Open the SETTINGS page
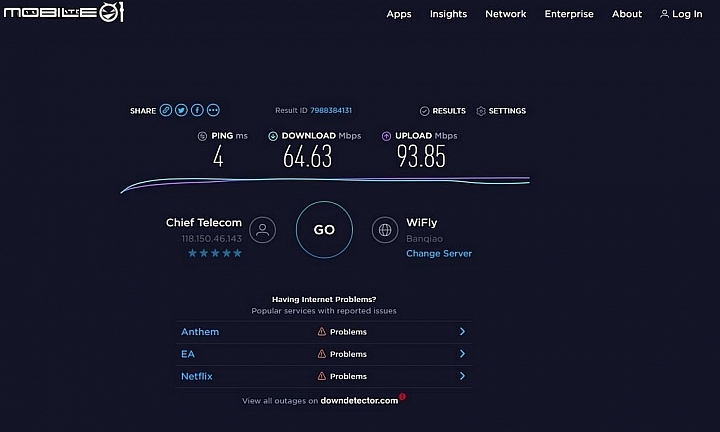This screenshot has height=432, width=720. (507, 111)
